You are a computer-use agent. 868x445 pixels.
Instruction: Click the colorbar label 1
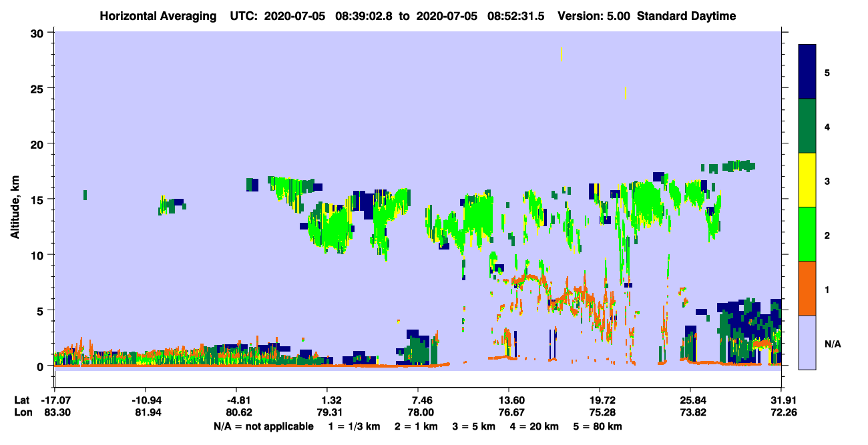827,289
